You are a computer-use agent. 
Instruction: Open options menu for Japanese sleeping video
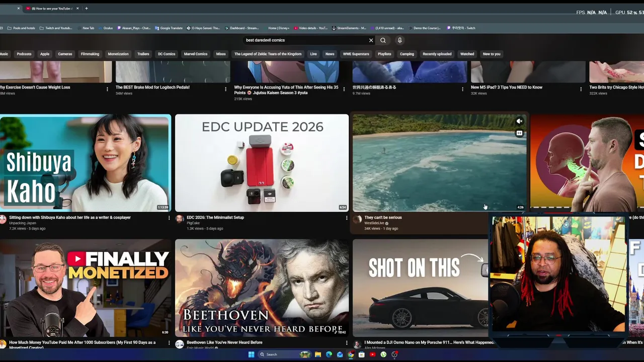(462, 89)
